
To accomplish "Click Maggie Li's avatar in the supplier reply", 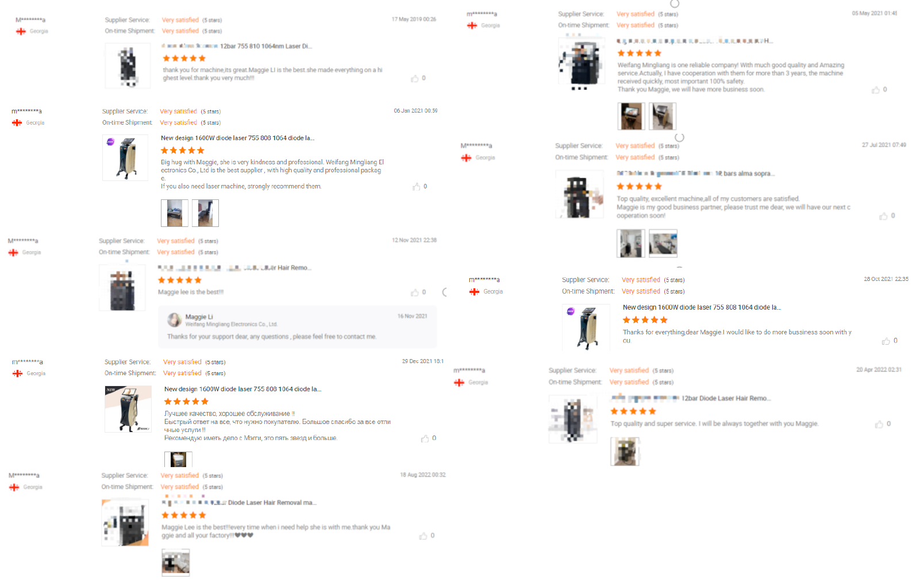I will [175, 320].
